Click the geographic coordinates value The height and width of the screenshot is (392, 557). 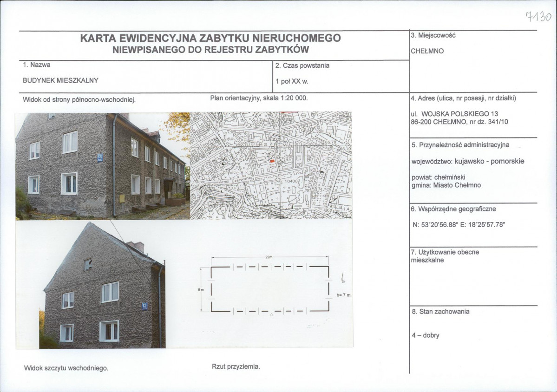459,225
